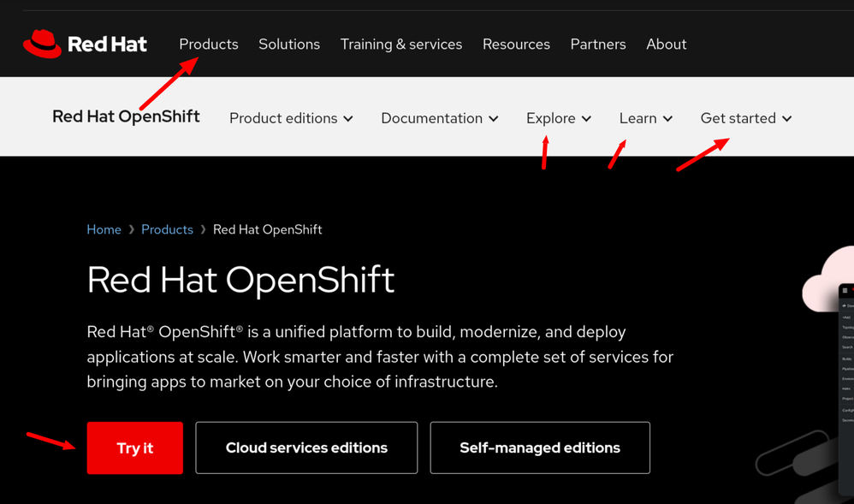
Task: Expand the Learn dropdown
Action: tap(645, 118)
